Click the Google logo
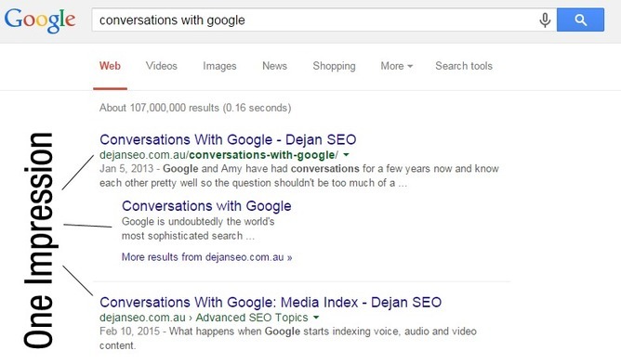Image resolution: width=621 pixels, height=364 pixels. pyautogui.click(x=40, y=20)
